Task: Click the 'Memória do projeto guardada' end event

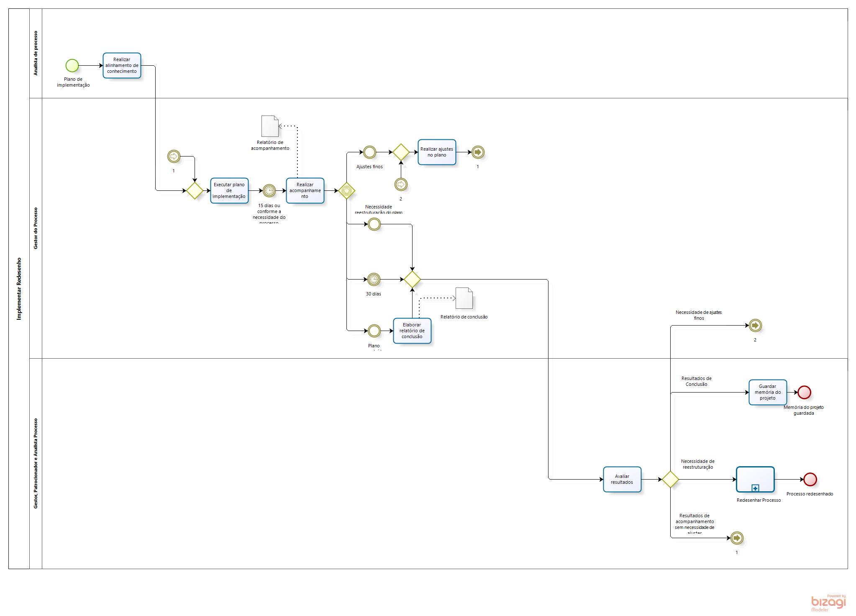Action: [x=804, y=392]
